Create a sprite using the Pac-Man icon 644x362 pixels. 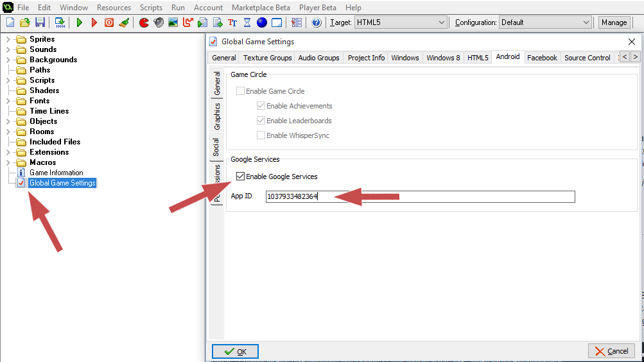144,22
